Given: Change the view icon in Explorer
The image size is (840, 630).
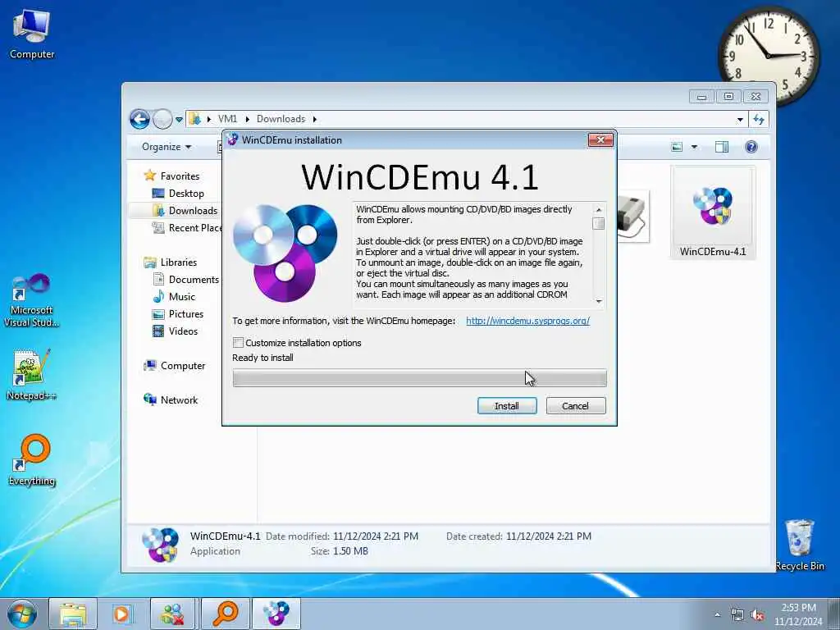Looking at the screenshot, I should pos(677,146).
